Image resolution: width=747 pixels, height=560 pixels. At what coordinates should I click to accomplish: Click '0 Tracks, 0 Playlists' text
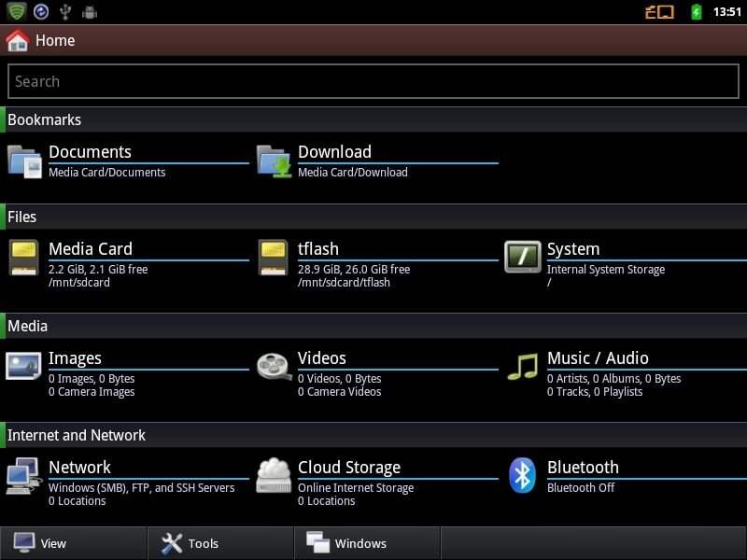[595, 392]
